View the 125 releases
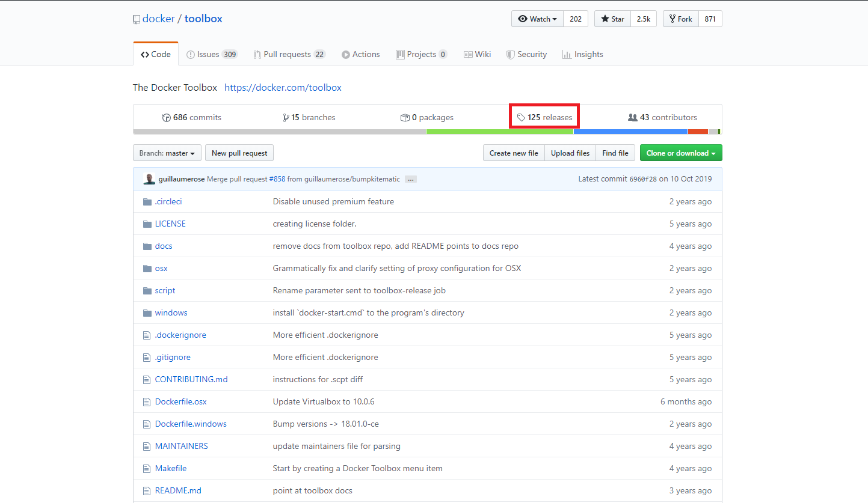Screen dimensions: 868x503 [545, 118]
